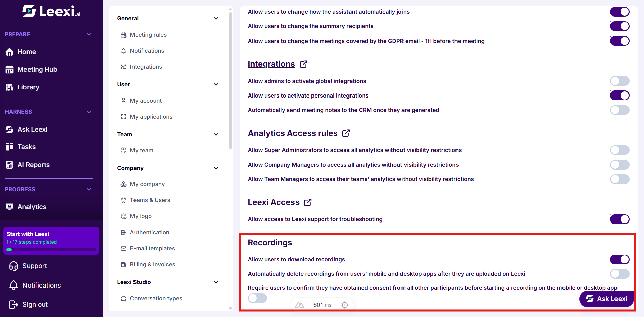Disable changing how the assistant automatically joins
The width and height of the screenshot is (644, 317).
pos(620,12)
